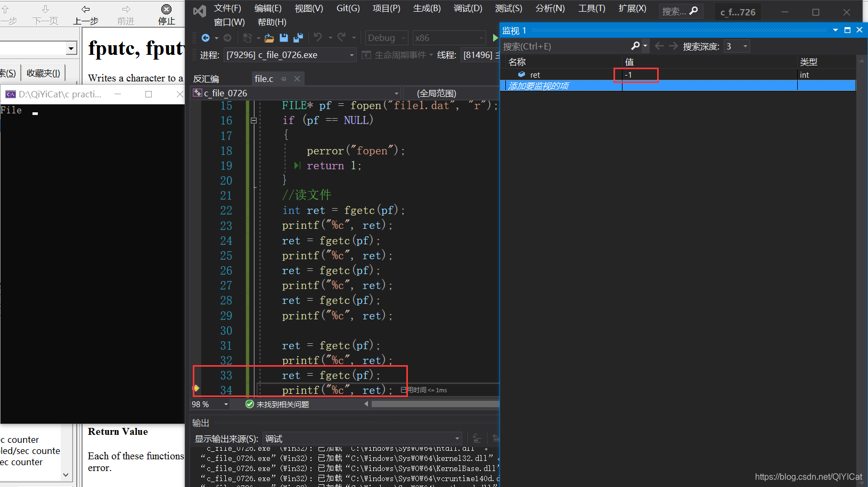Open the Watch 1 window options dropdown
Image resolution: width=868 pixels, height=487 pixels.
pos(836,30)
